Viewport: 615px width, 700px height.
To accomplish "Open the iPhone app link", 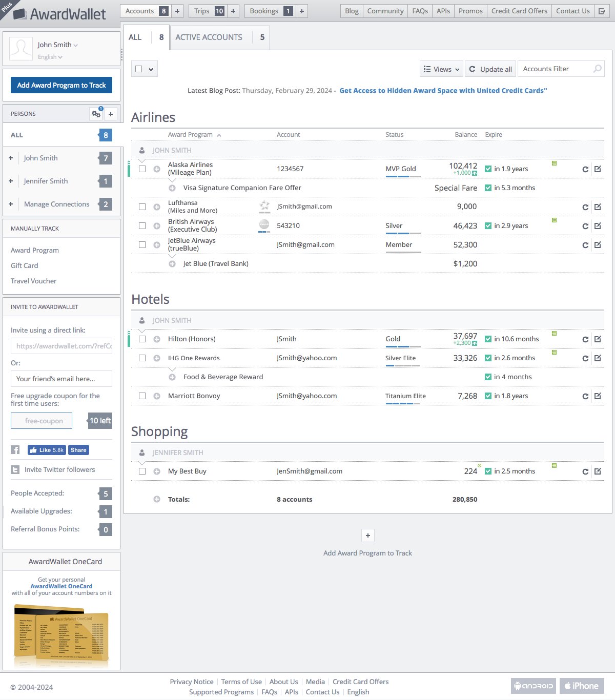I will pos(582,686).
